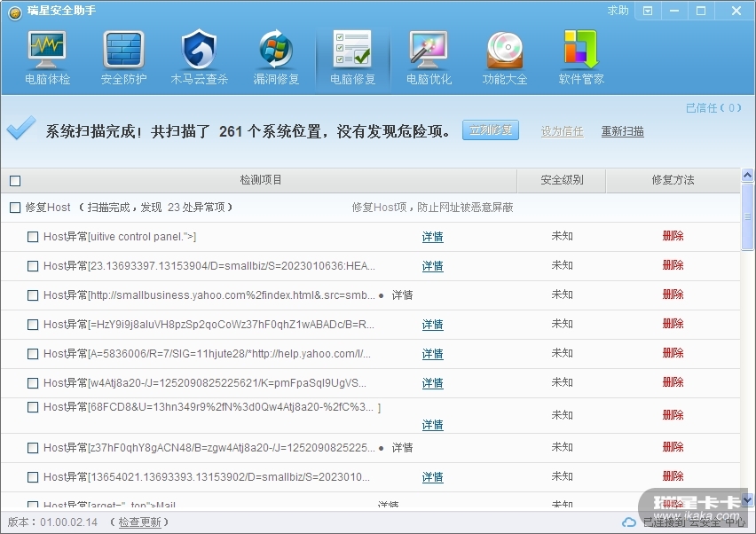Click 删除 for A=5836006 entry
Viewport: 756px width, 534px height.
tap(673, 353)
